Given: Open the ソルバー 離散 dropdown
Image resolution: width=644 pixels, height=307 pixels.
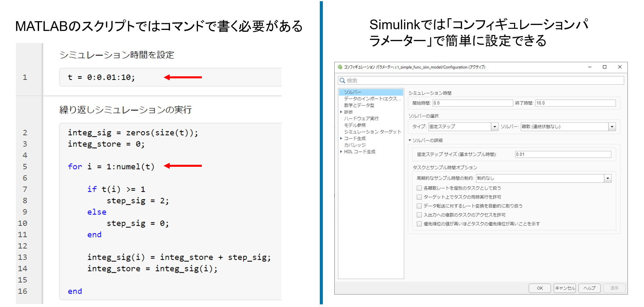Looking at the screenshot, I should click(612, 127).
